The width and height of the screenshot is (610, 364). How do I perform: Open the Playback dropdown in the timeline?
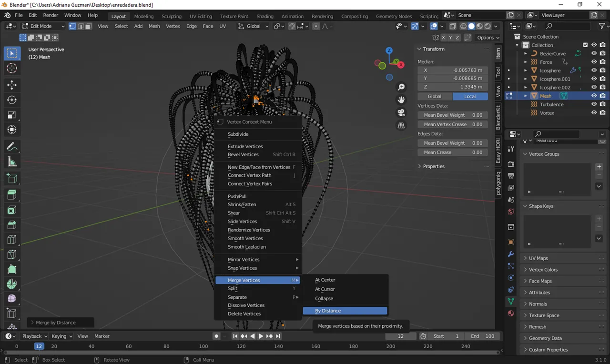tap(35, 336)
